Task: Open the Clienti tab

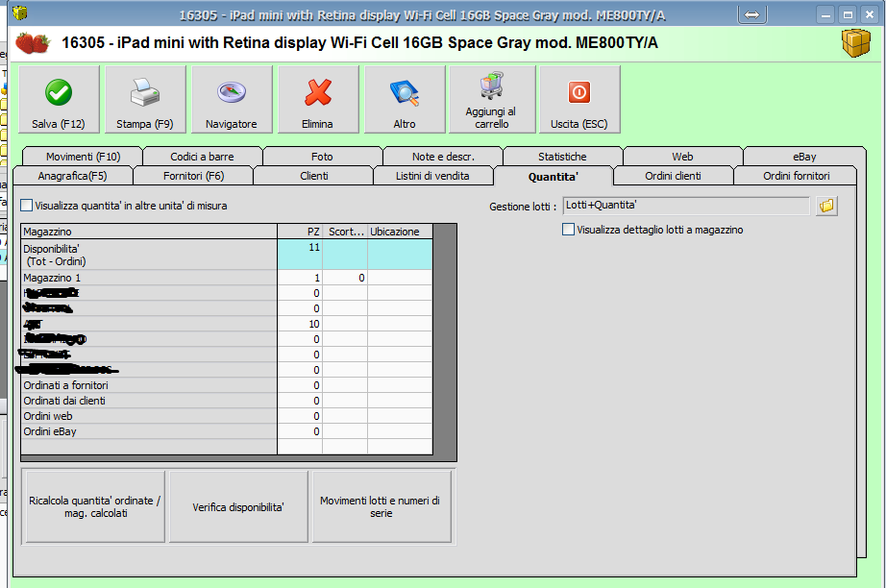Action: pyautogui.click(x=313, y=176)
